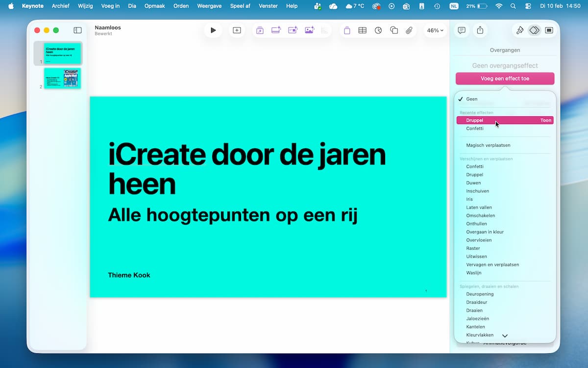The height and width of the screenshot is (368, 588).
Task: Open the comment tool
Action: tap(462, 30)
